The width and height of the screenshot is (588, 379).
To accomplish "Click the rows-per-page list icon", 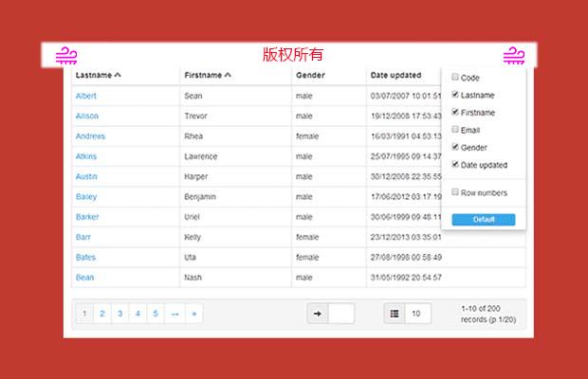I will 395,314.
